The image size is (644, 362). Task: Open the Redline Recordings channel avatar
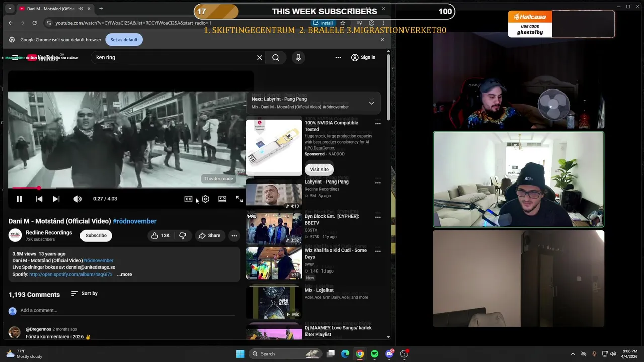point(15,235)
